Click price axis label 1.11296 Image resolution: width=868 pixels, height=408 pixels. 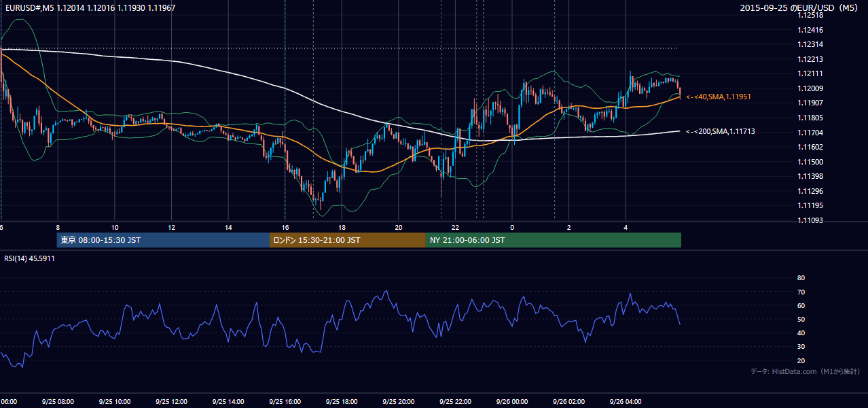click(x=811, y=191)
